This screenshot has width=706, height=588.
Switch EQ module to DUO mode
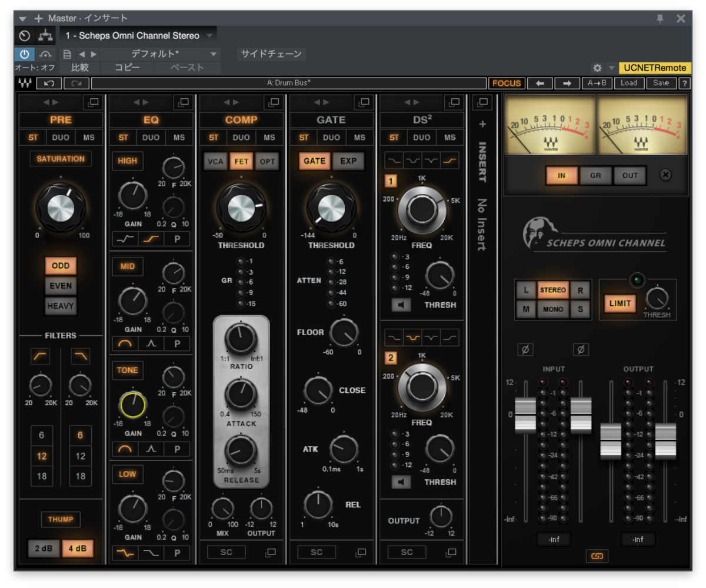pyautogui.click(x=150, y=138)
